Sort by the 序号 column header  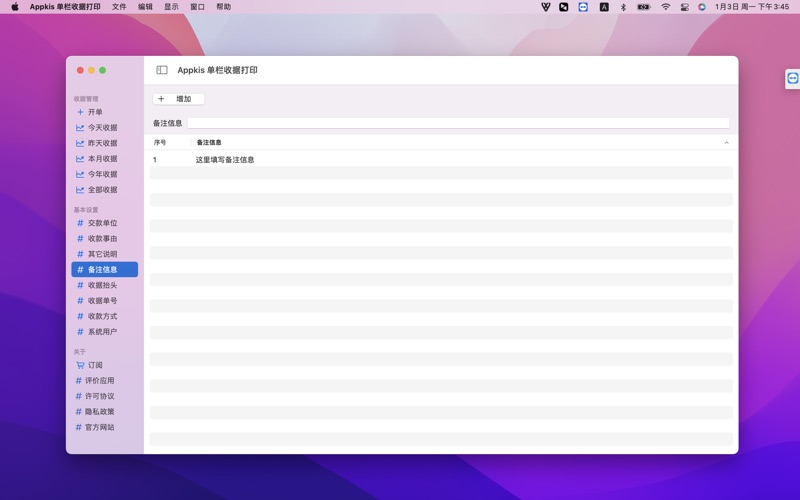point(160,142)
